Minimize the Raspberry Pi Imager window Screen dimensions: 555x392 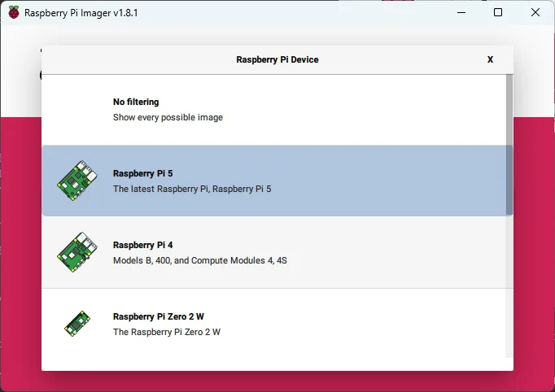point(461,13)
